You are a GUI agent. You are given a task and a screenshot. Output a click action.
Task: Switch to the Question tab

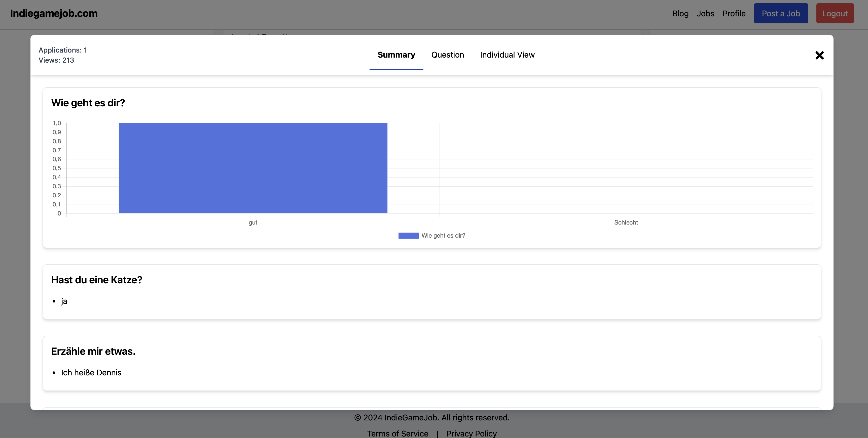(448, 55)
